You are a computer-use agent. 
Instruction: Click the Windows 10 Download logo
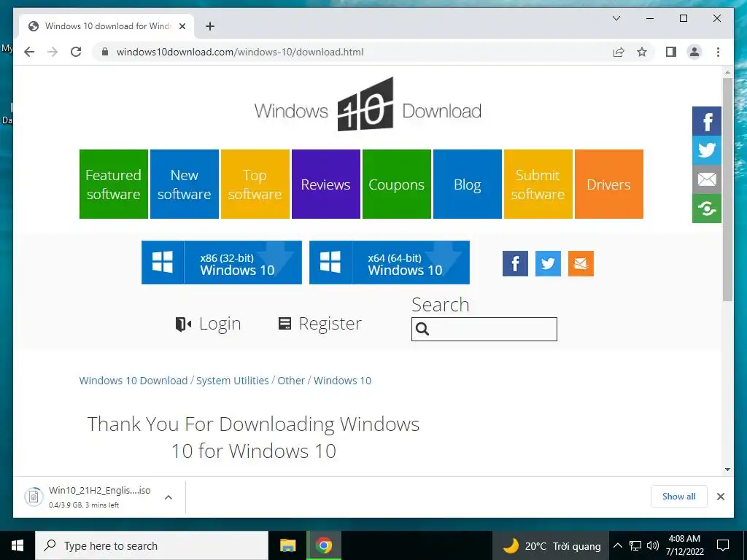pyautogui.click(x=368, y=105)
